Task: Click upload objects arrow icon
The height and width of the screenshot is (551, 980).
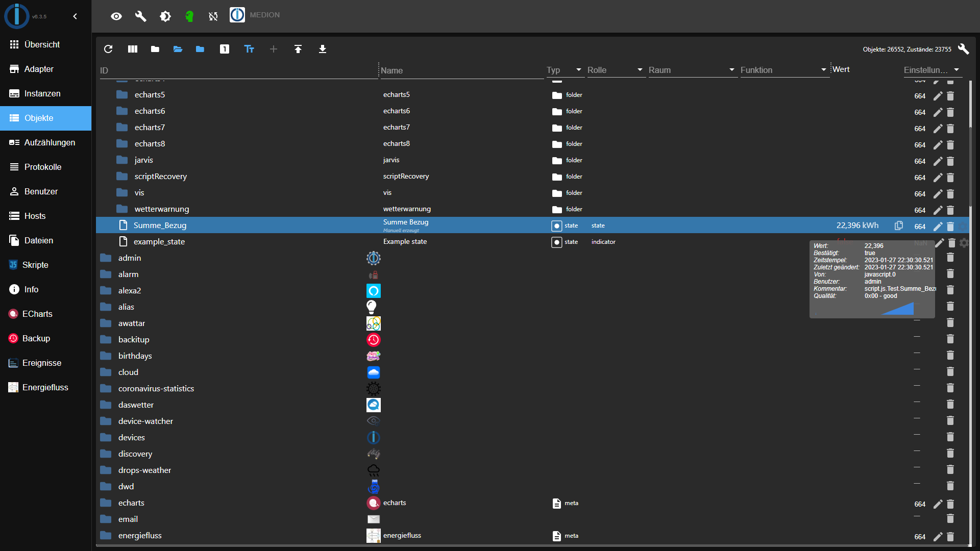Action: click(x=298, y=49)
